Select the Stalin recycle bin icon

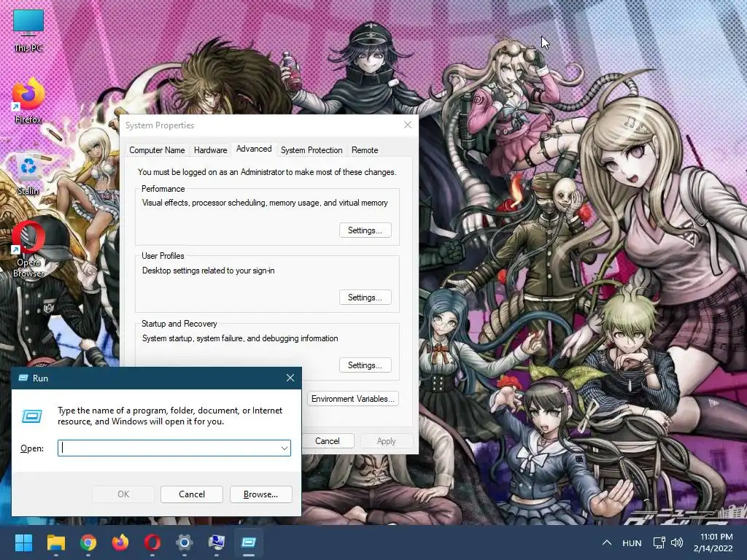tap(28, 174)
